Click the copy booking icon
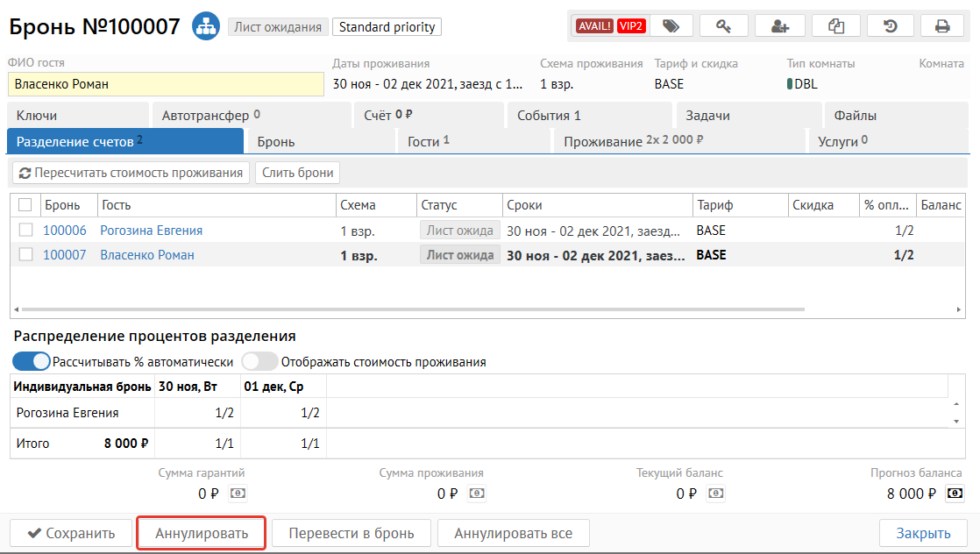Screen dimensions: 980x554 point(835,26)
